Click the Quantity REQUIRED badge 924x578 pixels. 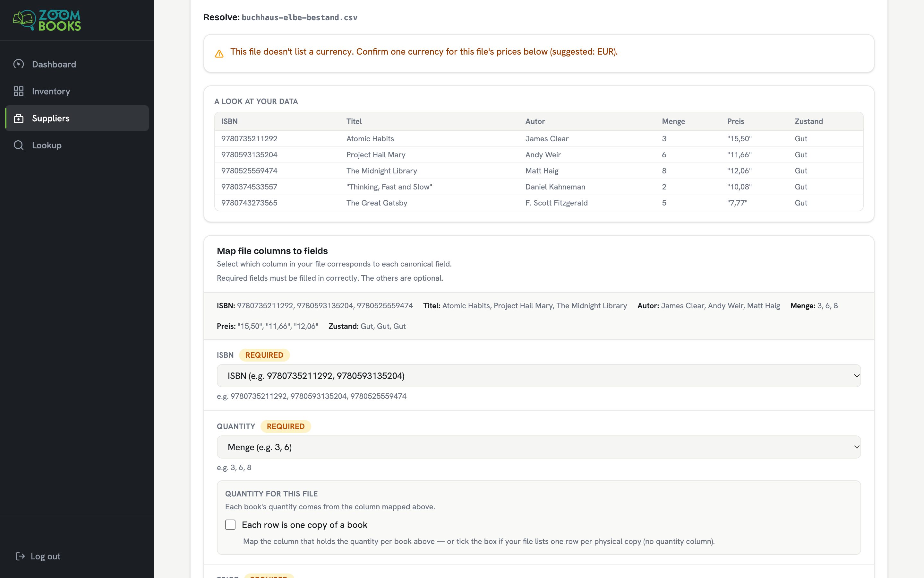[286, 427]
